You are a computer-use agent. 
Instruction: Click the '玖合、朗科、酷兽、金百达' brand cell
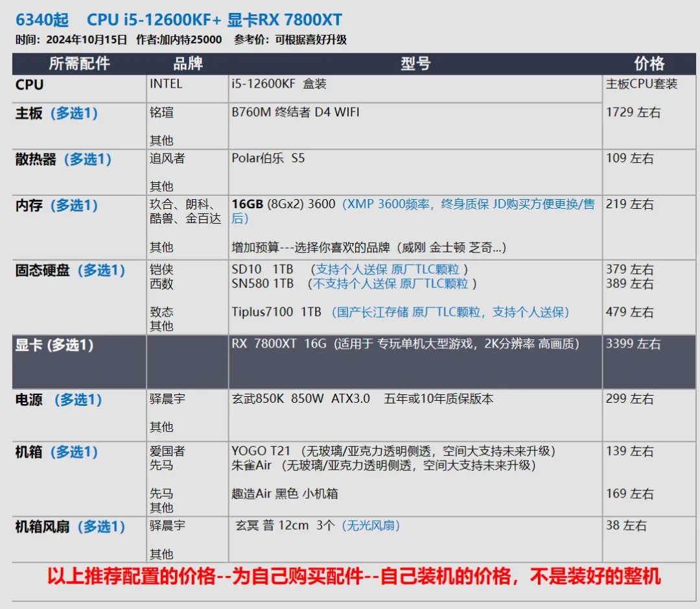pos(185,211)
